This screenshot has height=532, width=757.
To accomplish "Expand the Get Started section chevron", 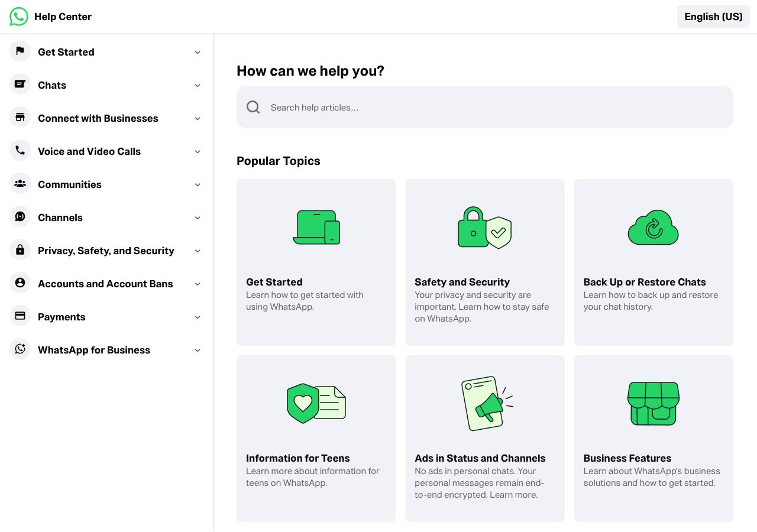I will (x=198, y=52).
